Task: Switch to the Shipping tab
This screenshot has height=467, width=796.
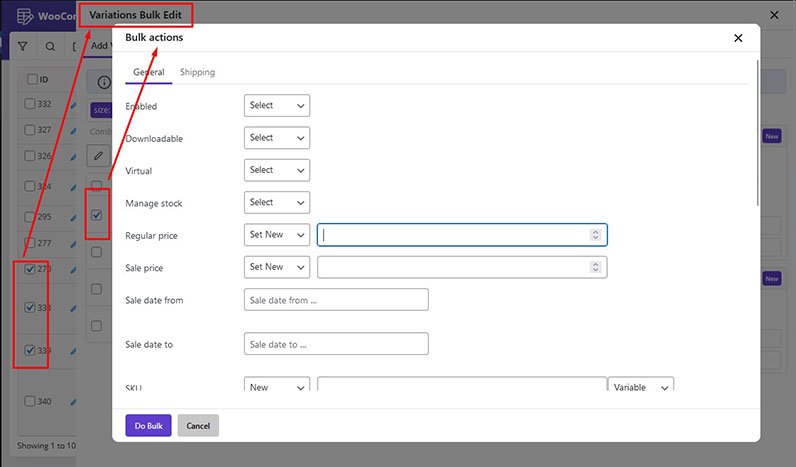Action: coord(197,72)
